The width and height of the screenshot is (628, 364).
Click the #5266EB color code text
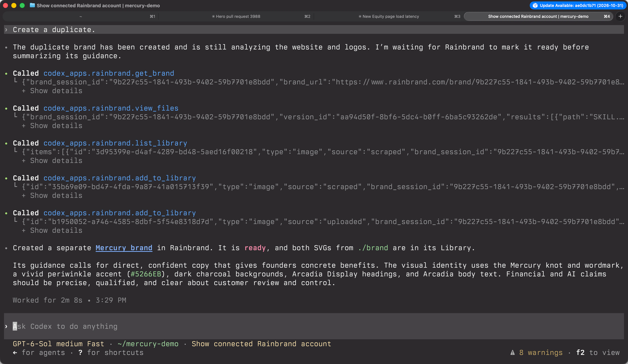pos(146,274)
